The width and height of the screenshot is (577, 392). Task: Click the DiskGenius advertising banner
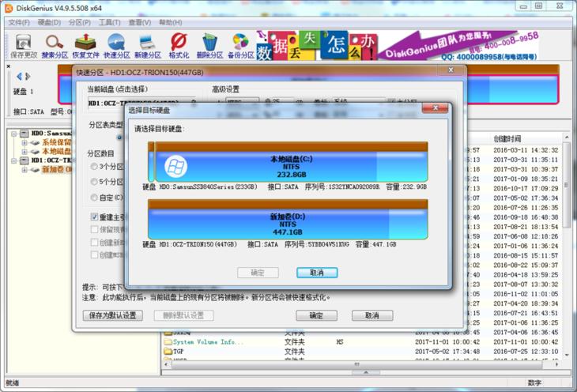[x=398, y=45]
